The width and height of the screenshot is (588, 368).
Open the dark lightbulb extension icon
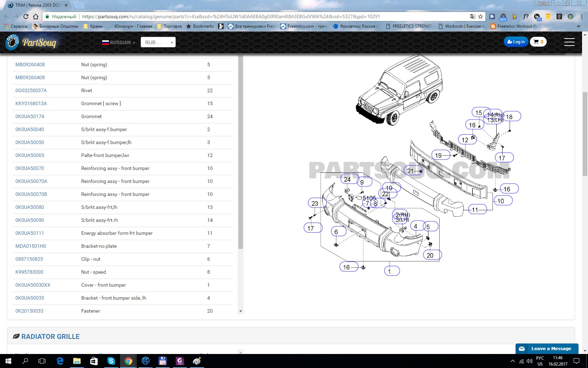click(x=559, y=16)
